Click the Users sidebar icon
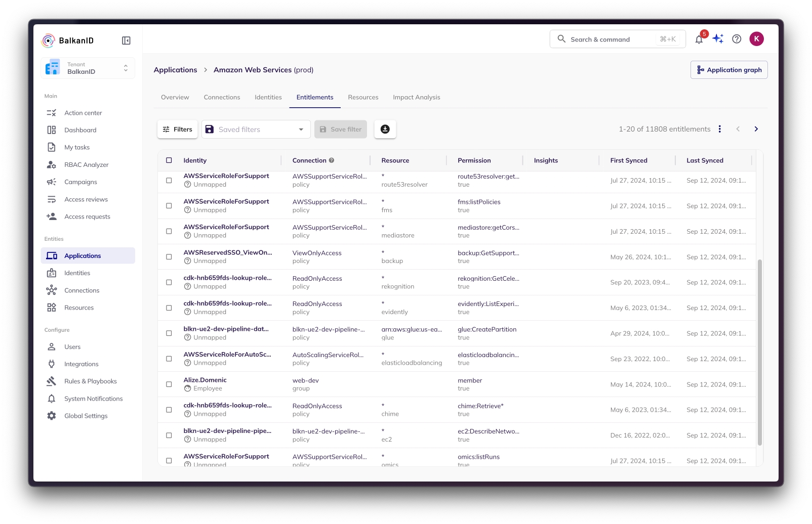The width and height of the screenshot is (812, 524). 52,347
